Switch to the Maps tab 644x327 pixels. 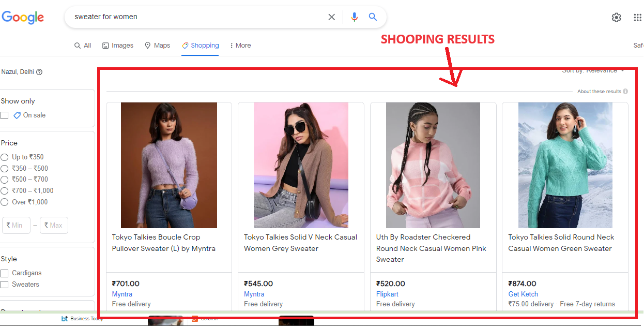pos(157,46)
